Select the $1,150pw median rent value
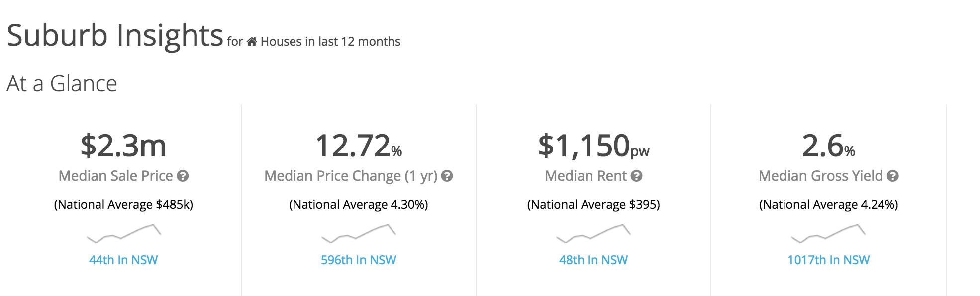 coord(593,147)
